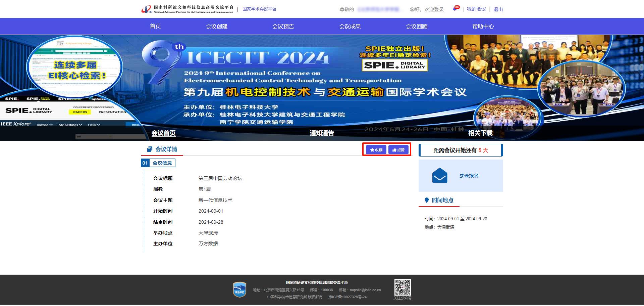Viewport: 644px width, 306px height.
Task: Click the organizer value 万方数据
Action: tap(208, 244)
